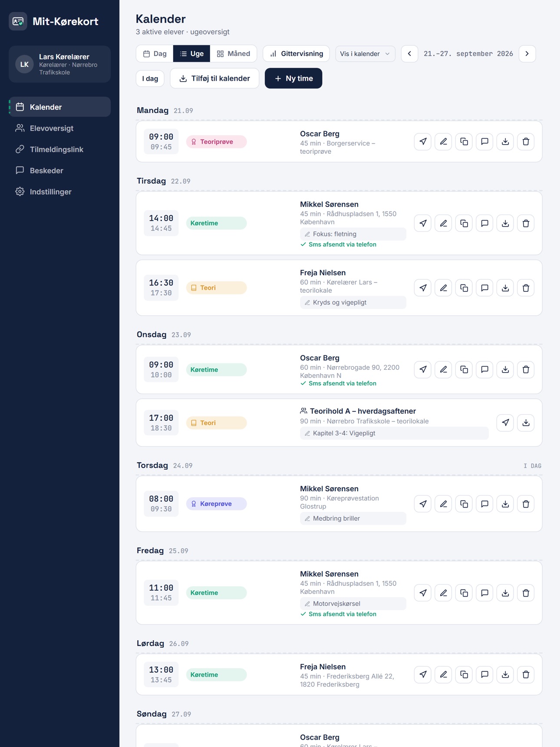The width and height of the screenshot is (560, 747).
Task: Open Beskeder in the sidebar
Action: pos(60,171)
